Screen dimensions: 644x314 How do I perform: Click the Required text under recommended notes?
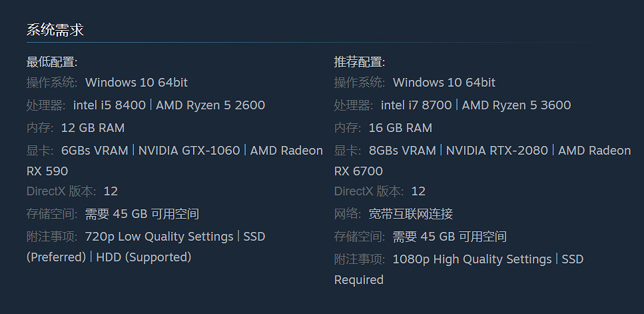[359, 280]
